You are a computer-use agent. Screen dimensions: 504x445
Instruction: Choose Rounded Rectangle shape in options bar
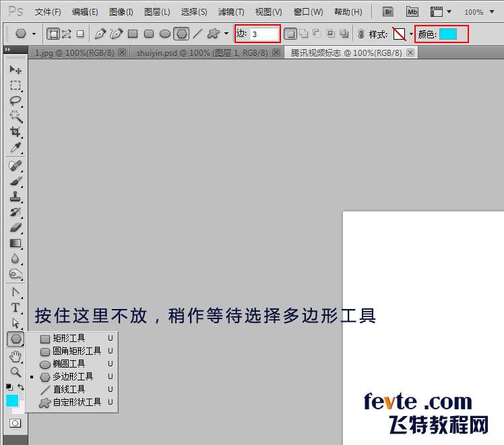click(x=149, y=34)
